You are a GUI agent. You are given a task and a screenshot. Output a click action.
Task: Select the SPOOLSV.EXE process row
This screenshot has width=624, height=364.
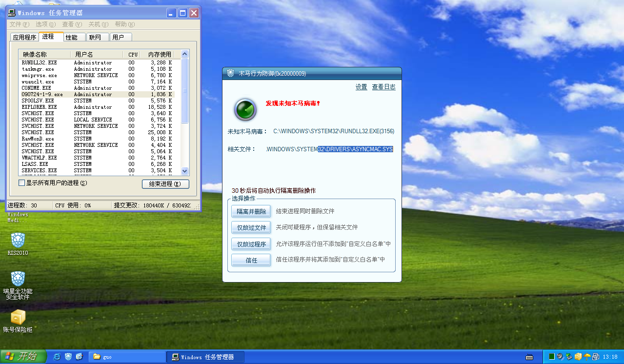point(98,101)
